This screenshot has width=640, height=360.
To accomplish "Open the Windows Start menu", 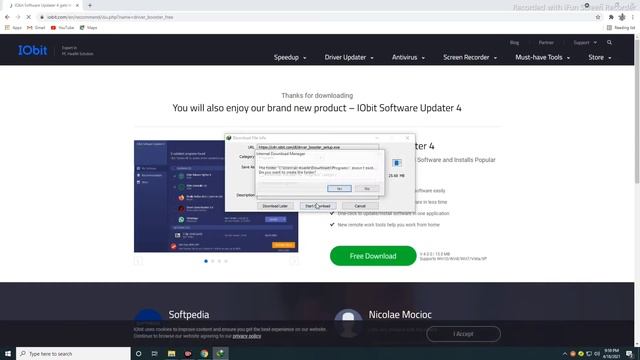I will 8,353.
